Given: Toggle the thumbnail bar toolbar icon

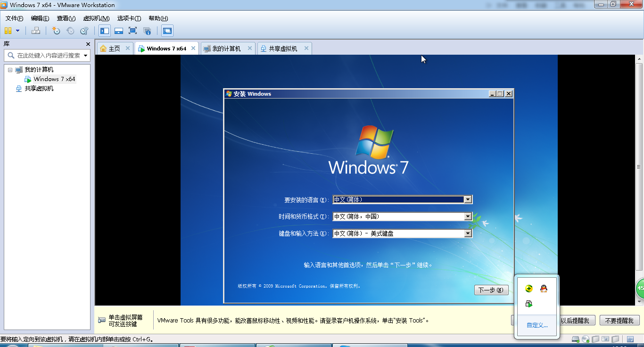Looking at the screenshot, I should 119,31.
